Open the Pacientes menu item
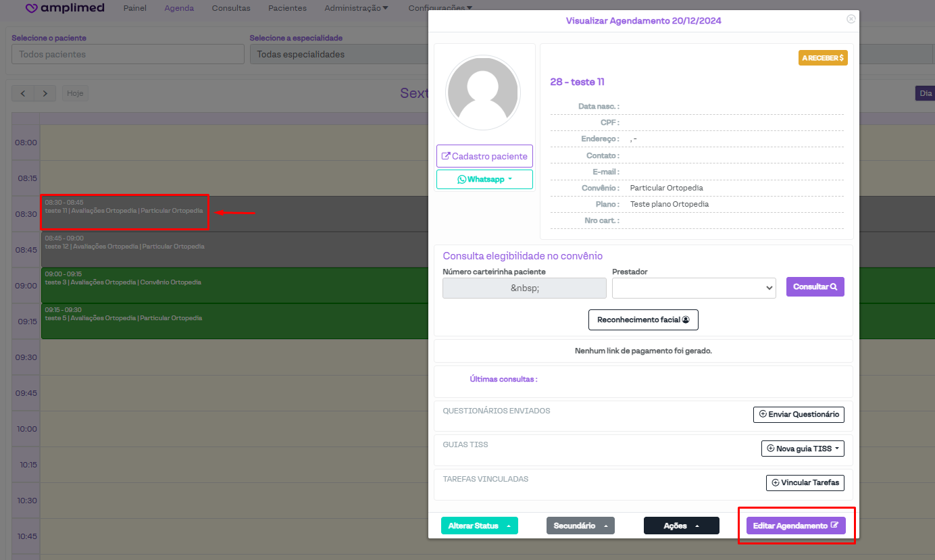935x560 pixels. [x=287, y=8]
